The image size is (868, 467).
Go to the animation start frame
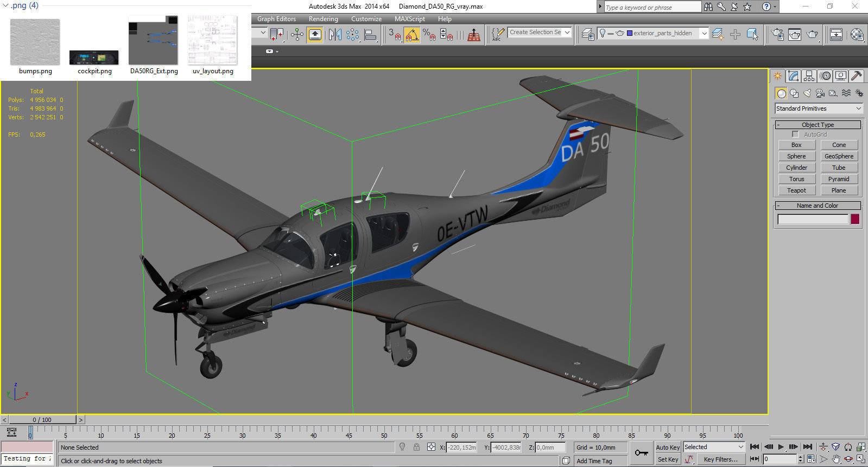[755, 447]
